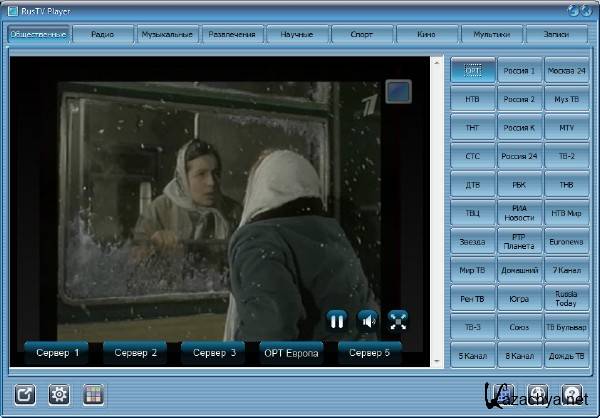Click the arrow-box icon at bottom left
Screen dimensions: 600x418
click(26, 394)
